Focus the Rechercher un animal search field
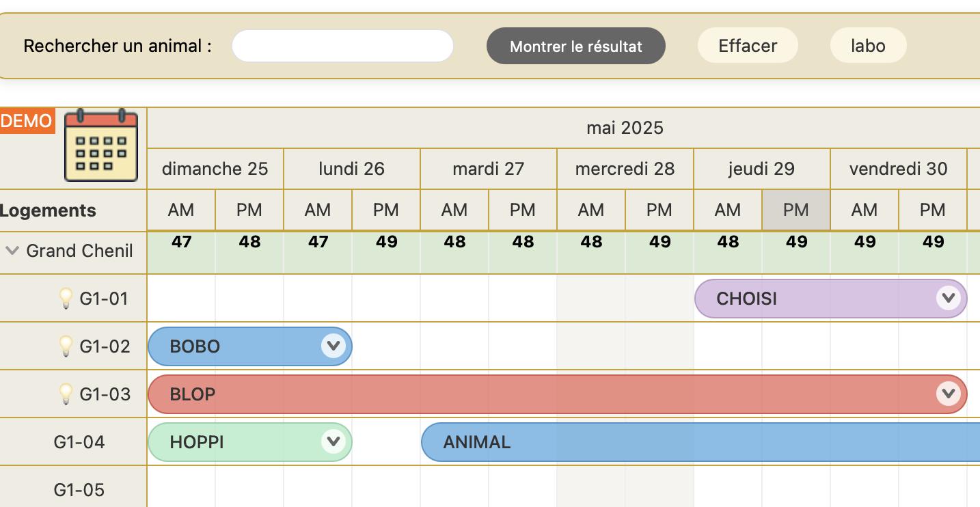This screenshot has height=507, width=980. click(x=342, y=46)
